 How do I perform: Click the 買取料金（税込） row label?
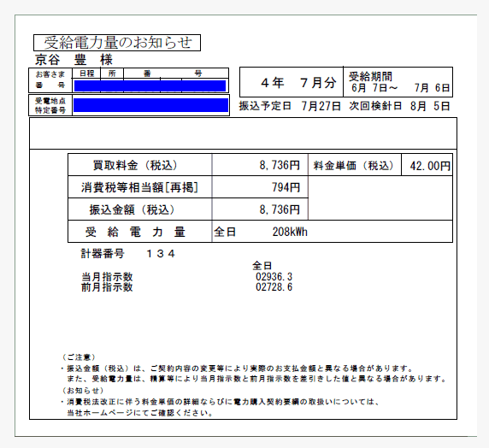pos(135,165)
